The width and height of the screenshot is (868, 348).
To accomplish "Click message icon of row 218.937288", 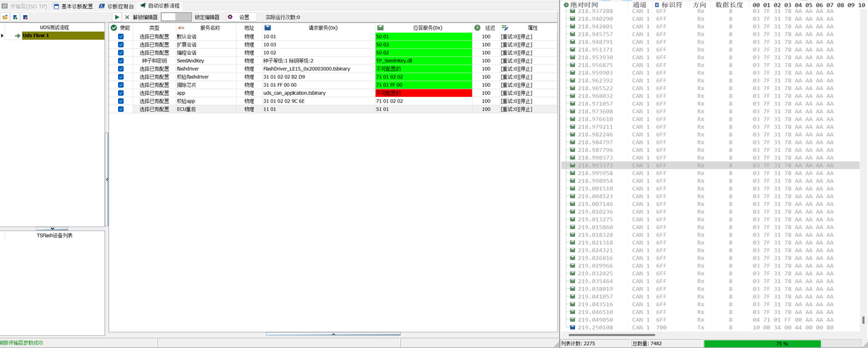I will pyautogui.click(x=572, y=11).
